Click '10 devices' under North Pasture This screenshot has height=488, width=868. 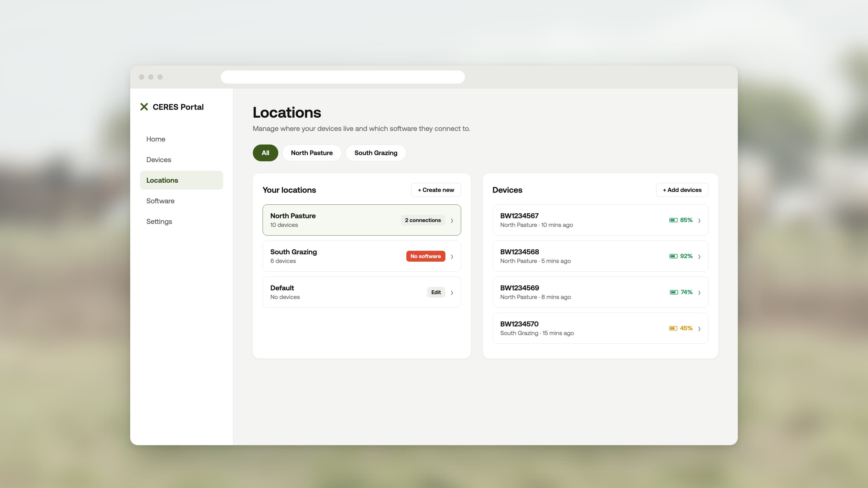(284, 225)
